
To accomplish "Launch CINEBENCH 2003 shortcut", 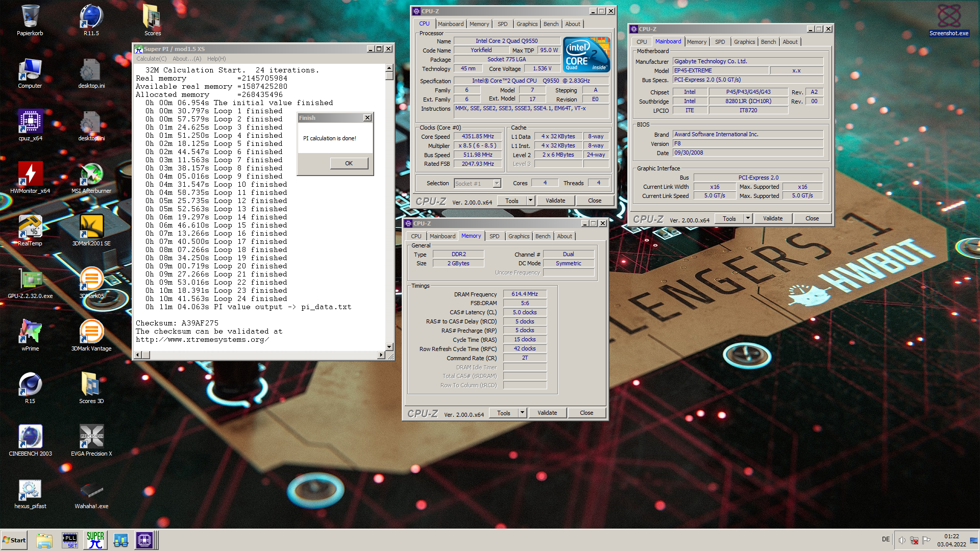I will point(30,441).
